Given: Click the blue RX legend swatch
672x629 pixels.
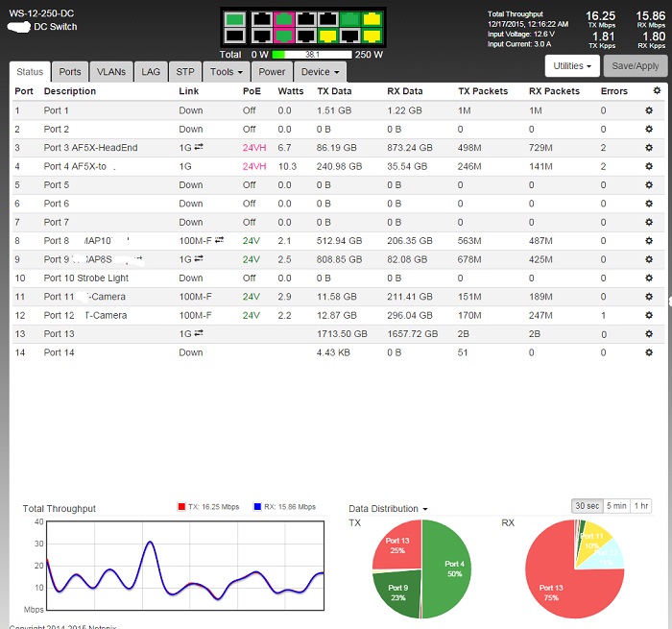Looking at the screenshot, I should tap(257, 506).
